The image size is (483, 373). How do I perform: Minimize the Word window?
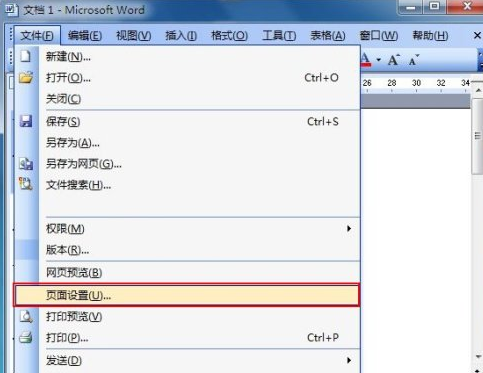coord(411,7)
